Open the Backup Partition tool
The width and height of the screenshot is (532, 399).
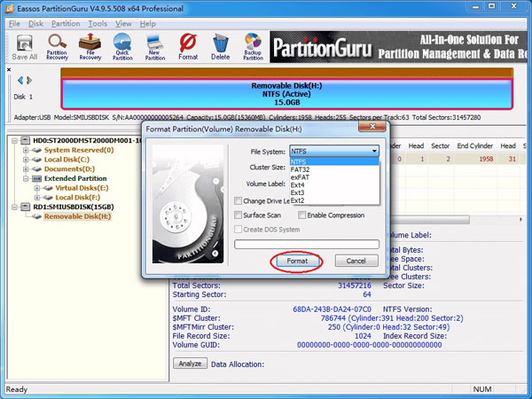[253, 47]
